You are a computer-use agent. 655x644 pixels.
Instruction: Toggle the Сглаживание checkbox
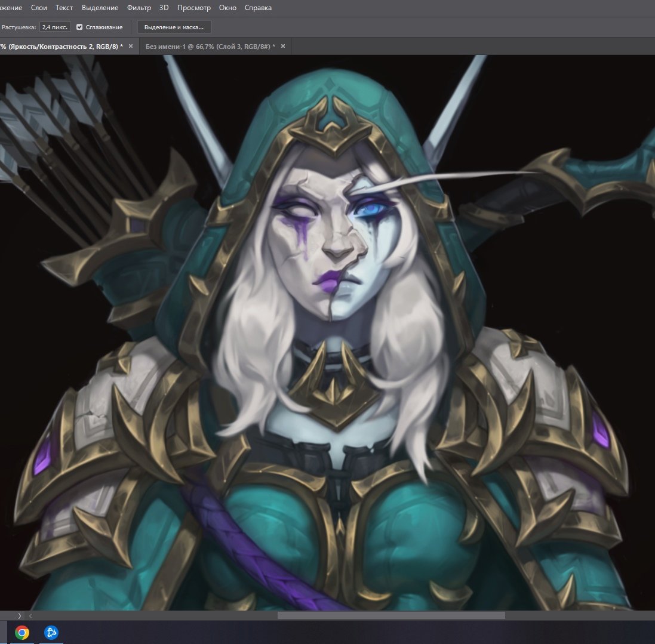79,27
